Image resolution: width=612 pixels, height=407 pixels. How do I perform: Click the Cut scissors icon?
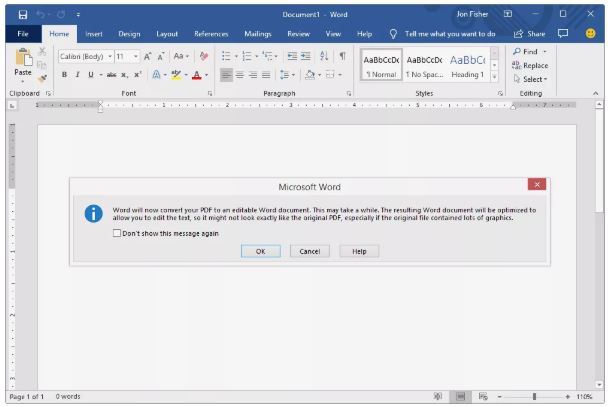[x=42, y=51]
